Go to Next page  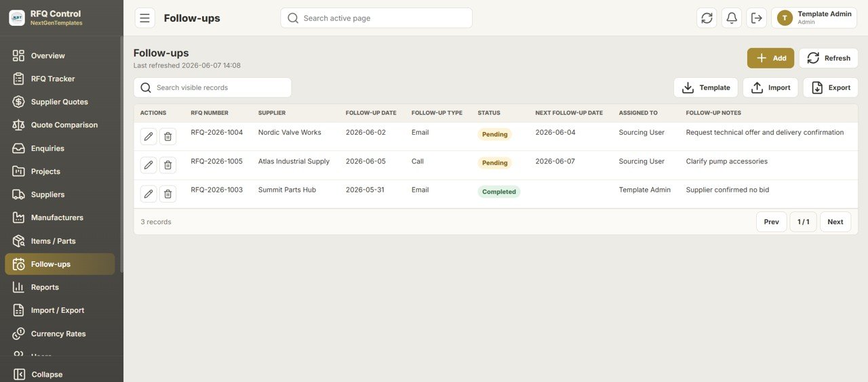(835, 222)
